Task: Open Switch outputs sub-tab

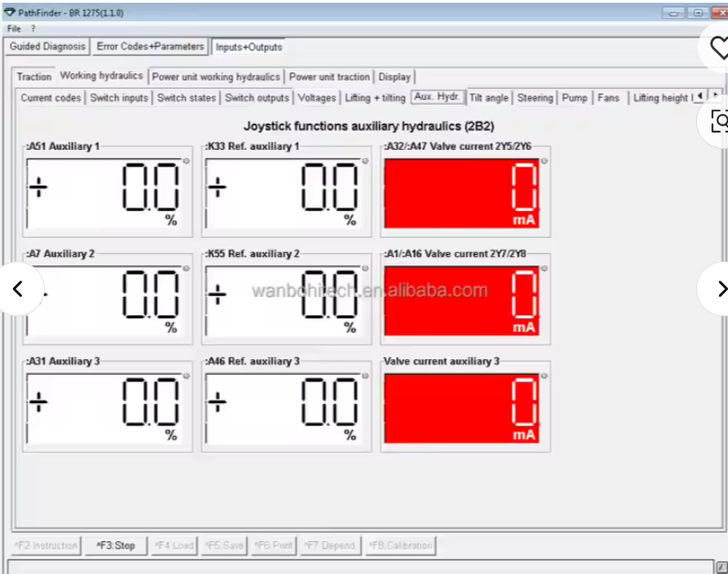Action: click(257, 98)
